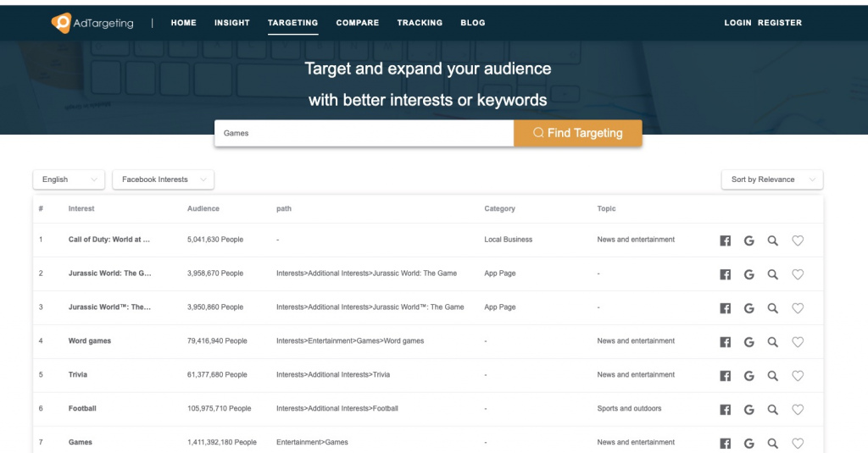868x453 pixels.
Task: Open Google icon for Games row
Action: point(749,443)
